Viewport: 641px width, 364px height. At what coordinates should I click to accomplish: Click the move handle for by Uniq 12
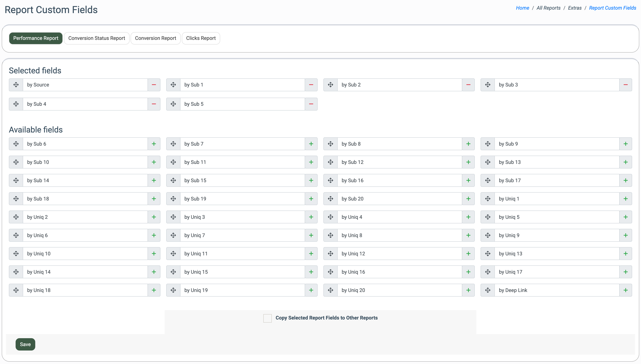[331, 253]
